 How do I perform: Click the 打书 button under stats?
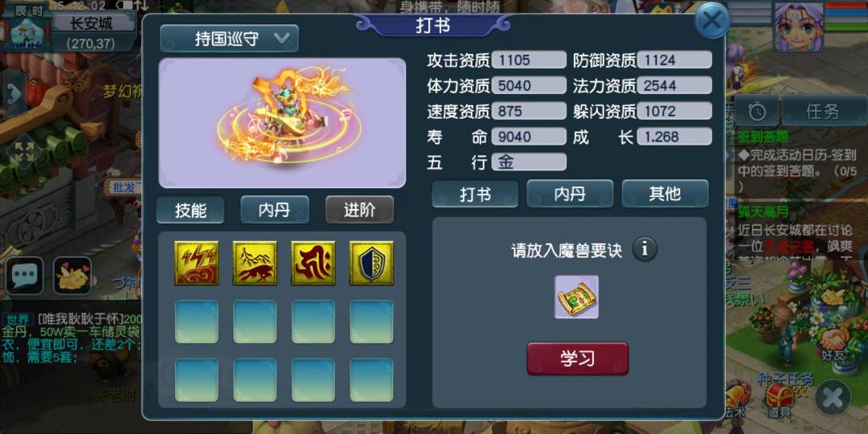(475, 194)
